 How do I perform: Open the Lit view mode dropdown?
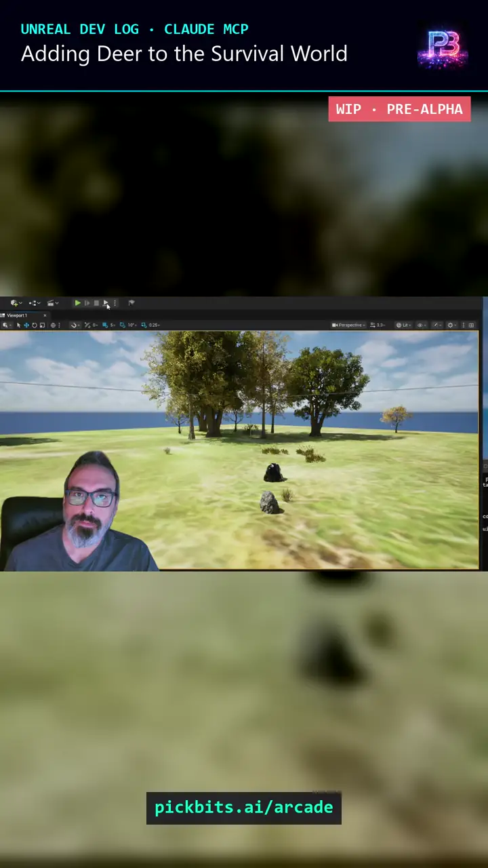point(404,325)
